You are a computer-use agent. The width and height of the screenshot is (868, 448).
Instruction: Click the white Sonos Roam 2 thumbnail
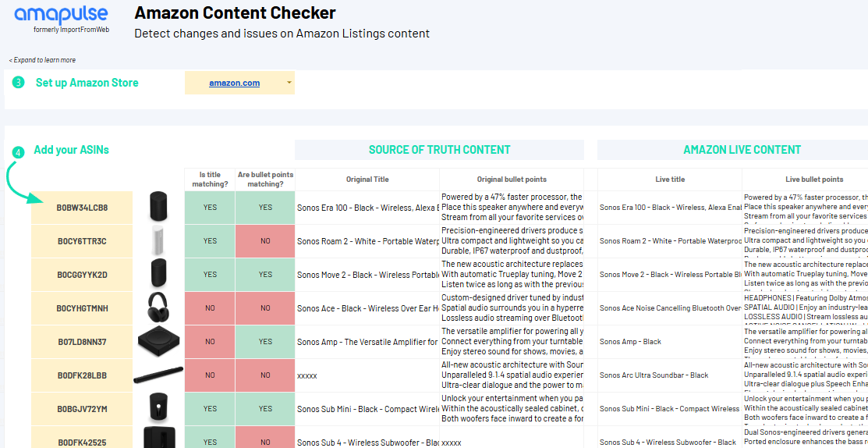158,241
